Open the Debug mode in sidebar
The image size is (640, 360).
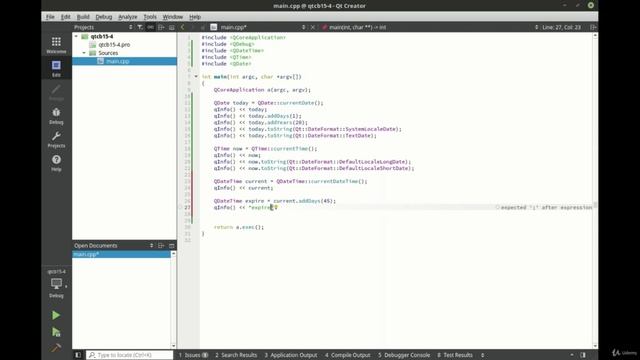coord(56,116)
